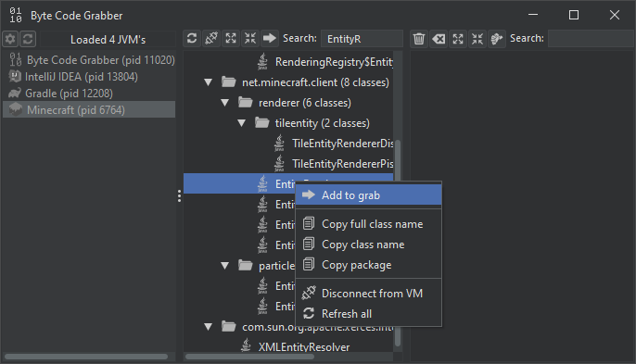Click the Minecraft JVM icon
This screenshot has height=364, width=636.
click(x=16, y=109)
